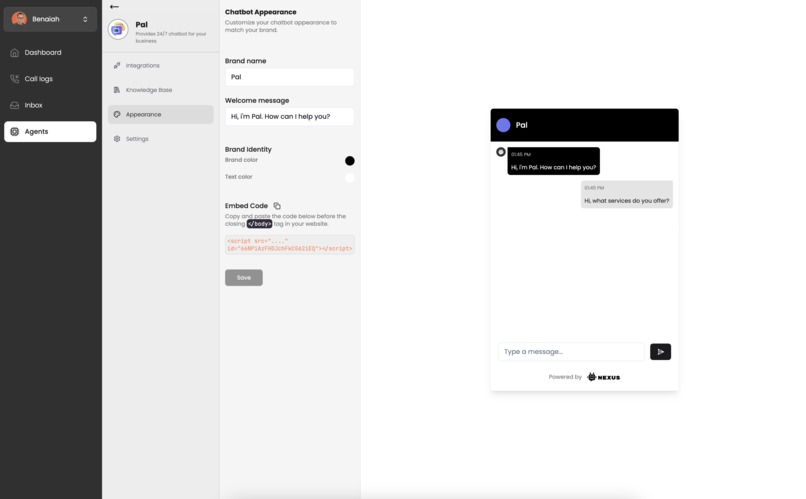Click the Integrations plug icon
Viewport: 806px width, 499px height.
pos(117,65)
